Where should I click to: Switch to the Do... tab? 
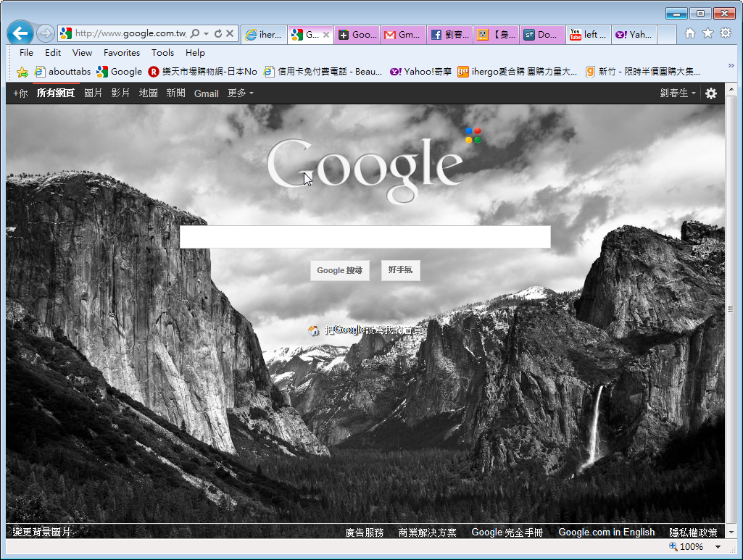542,35
